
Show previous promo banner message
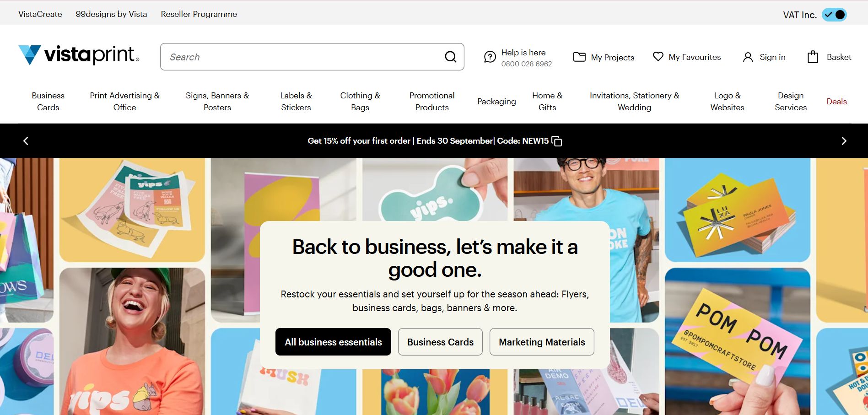click(26, 141)
